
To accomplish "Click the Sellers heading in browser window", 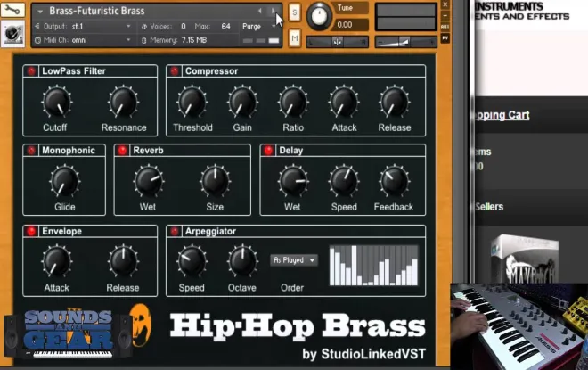I will point(489,206).
